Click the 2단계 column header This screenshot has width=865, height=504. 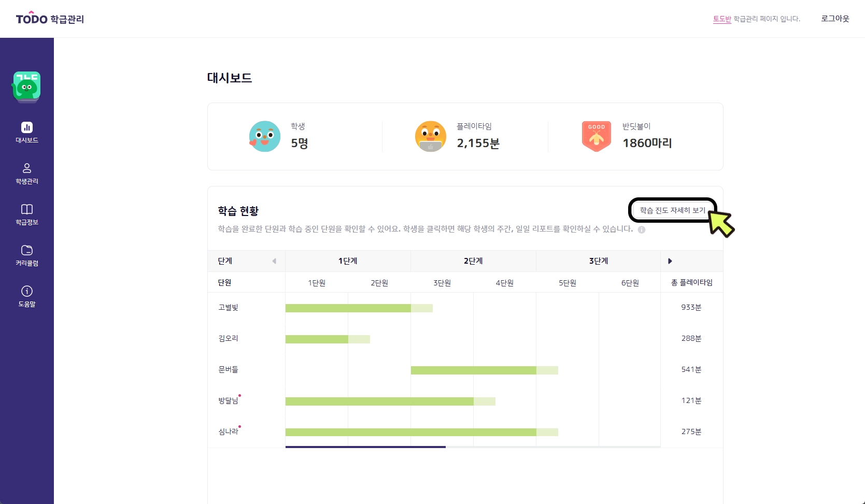[473, 261]
